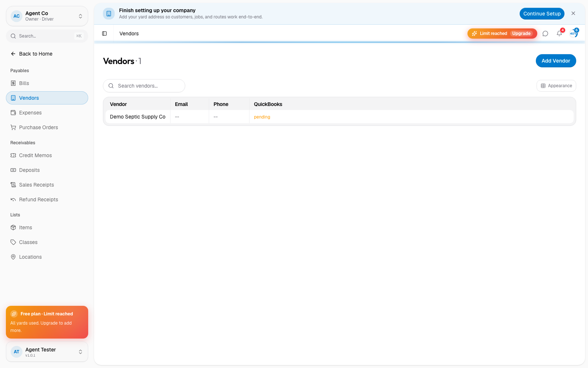Click the Items box icon

click(13, 227)
